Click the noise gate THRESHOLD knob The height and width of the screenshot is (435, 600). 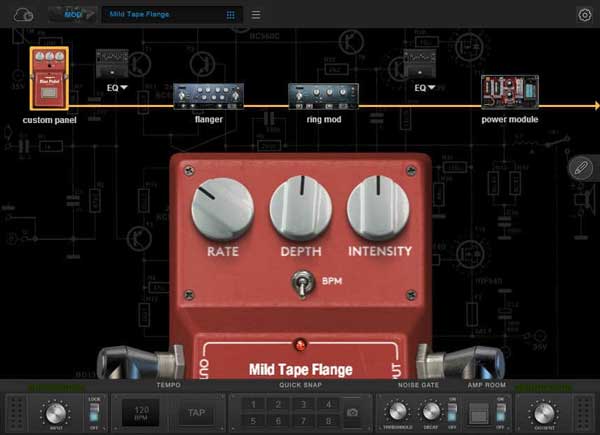(x=398, y=411)
